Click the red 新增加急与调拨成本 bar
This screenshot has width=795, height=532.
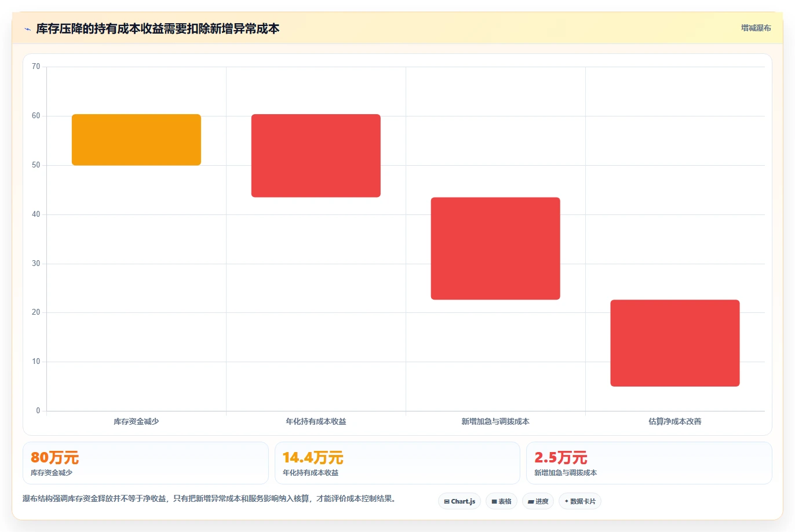coord(495,249)
